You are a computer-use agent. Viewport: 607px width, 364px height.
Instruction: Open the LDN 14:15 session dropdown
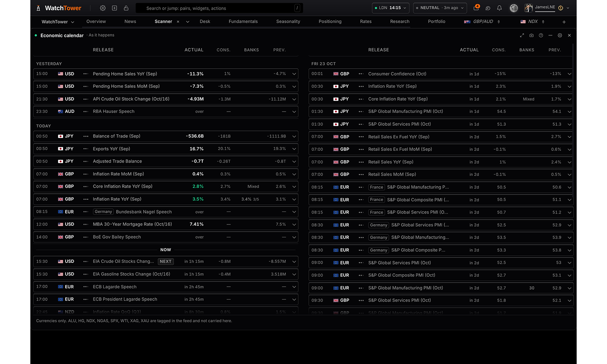(x=391, y=8)
